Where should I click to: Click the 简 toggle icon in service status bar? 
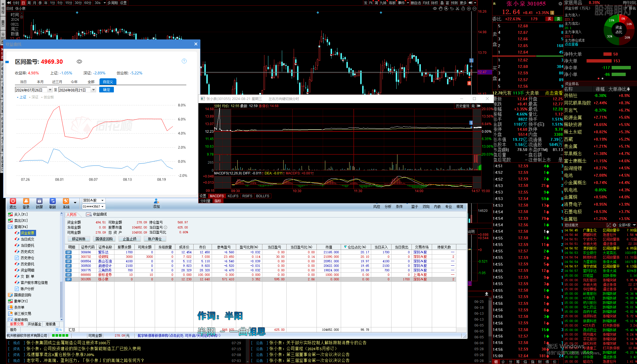click(x=59, y=330)
